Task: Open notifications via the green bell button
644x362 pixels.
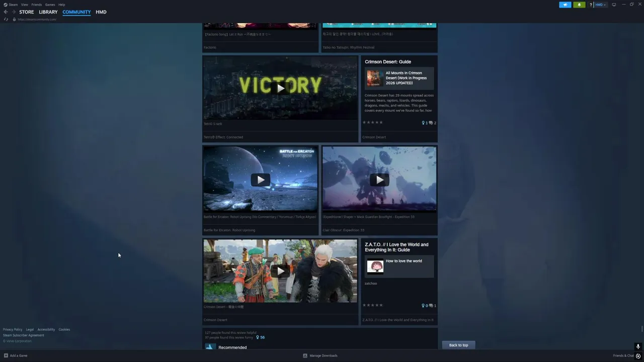Action: point(579,5)
